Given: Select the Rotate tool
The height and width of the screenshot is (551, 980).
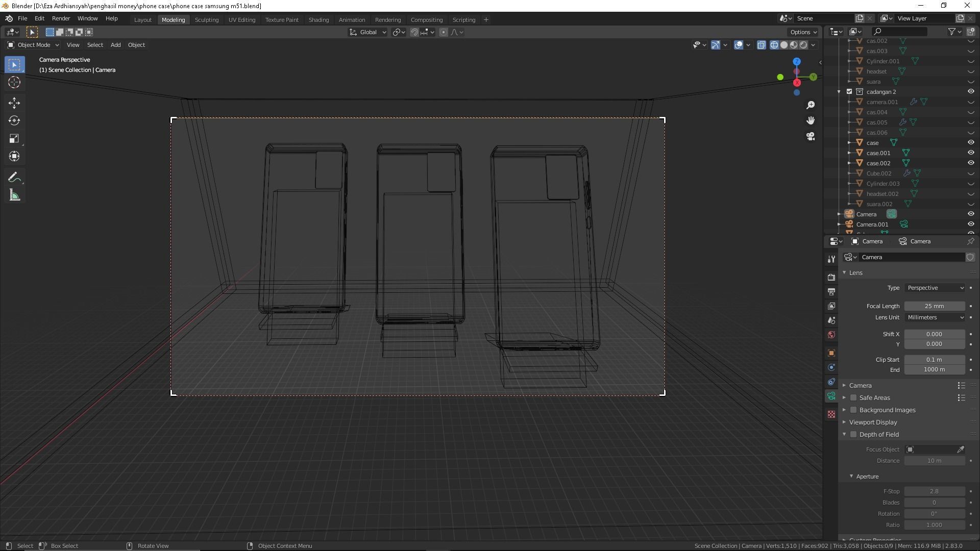Looking at the screenshot, I should 14,121.
